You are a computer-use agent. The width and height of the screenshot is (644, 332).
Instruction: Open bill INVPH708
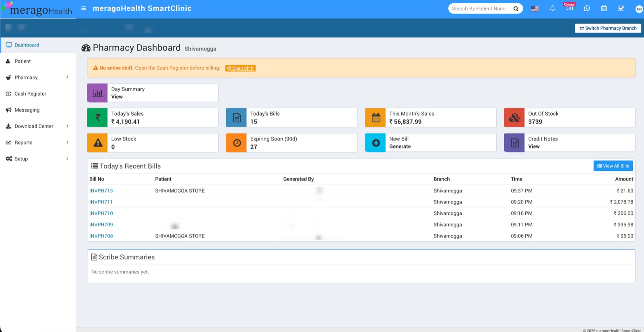[x=101, y=236]
